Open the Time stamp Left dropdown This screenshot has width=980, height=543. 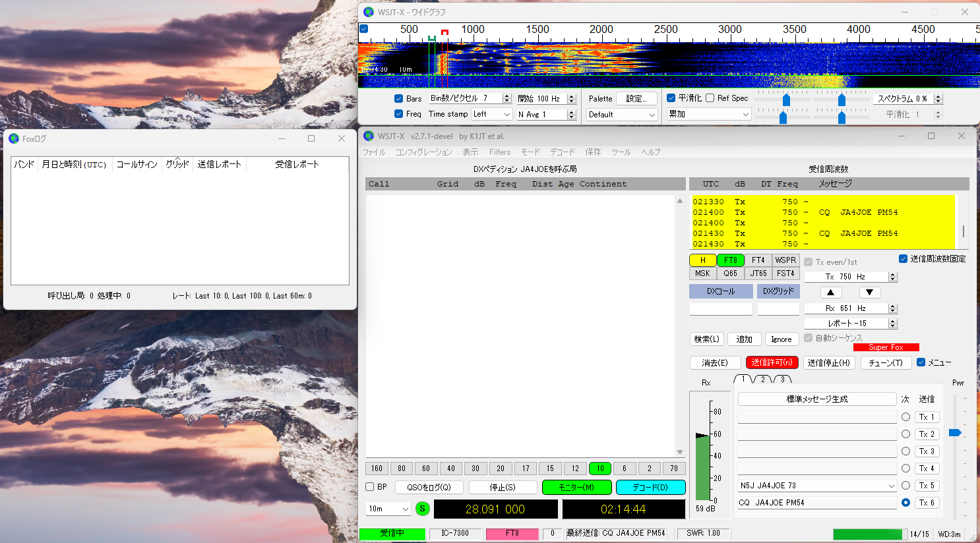click(492, 114)
